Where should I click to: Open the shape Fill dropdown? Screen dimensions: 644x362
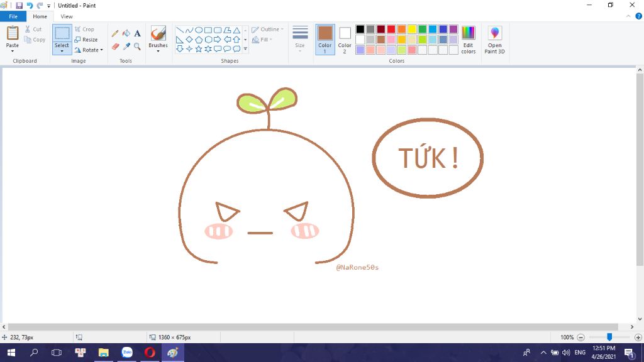(262, 40)
